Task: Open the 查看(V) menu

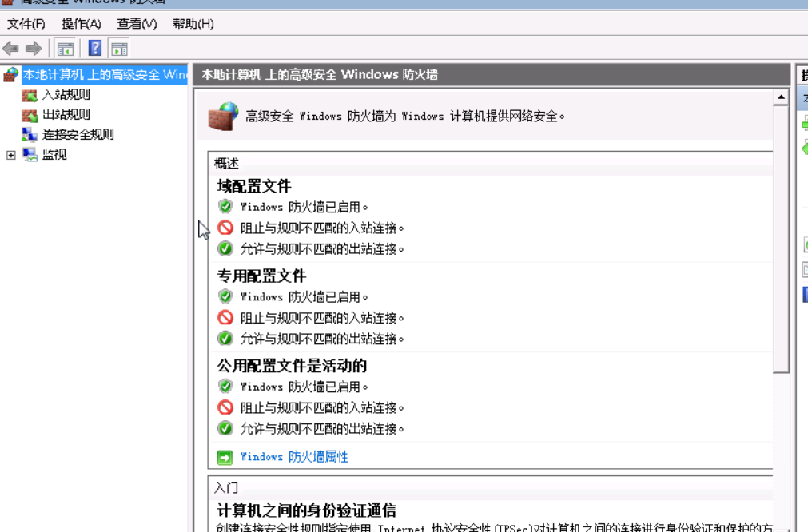Action: pyautogui.click(x=137, y=24)
